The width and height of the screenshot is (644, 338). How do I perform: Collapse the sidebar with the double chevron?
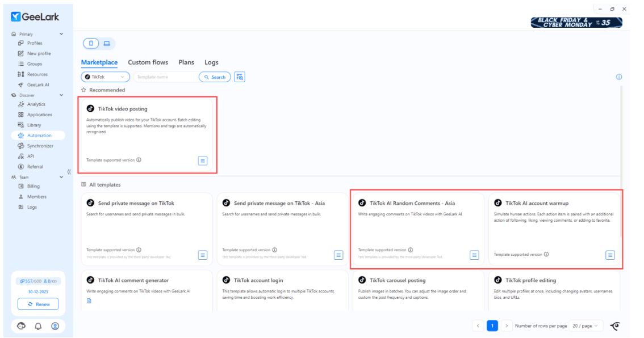coord(69,172)
